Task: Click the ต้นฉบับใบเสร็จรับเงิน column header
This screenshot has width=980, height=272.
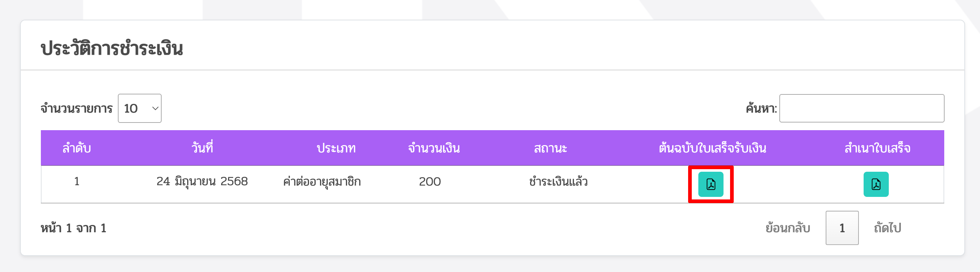Action: tap(712, 148)
